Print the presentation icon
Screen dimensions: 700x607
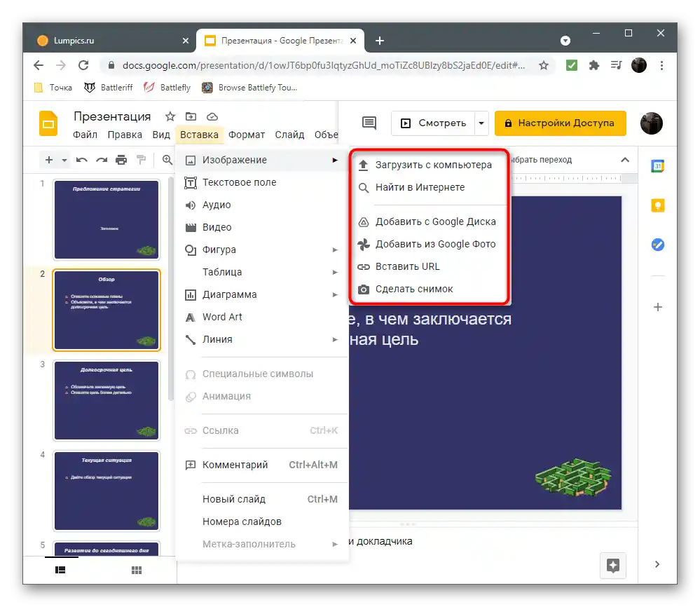[x=121, y=160]
